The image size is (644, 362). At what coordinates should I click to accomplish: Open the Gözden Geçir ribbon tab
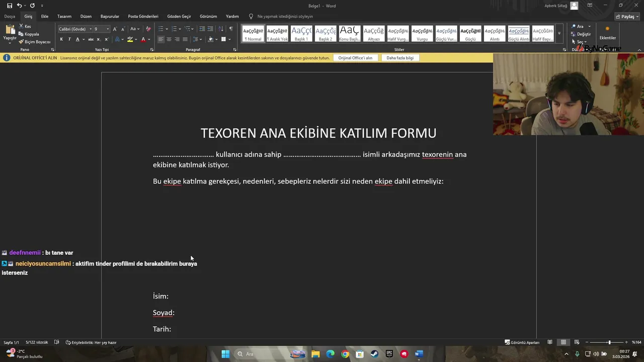point(179,17)
